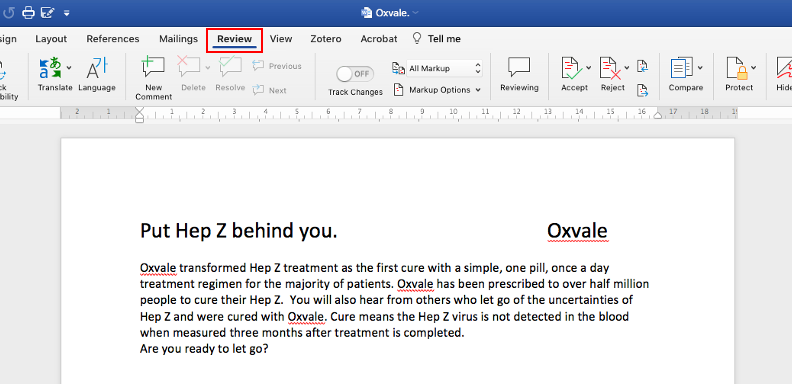This screenshot has width=792, height=389.
Task: Expand the Compare dropdown arrow
Action: [x=700, y=67]
